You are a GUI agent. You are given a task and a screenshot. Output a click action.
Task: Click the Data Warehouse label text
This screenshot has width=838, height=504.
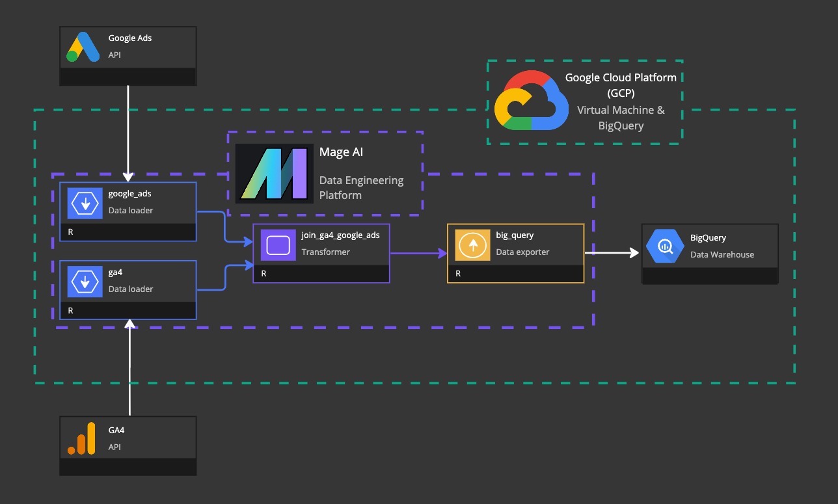coord(722,254)
